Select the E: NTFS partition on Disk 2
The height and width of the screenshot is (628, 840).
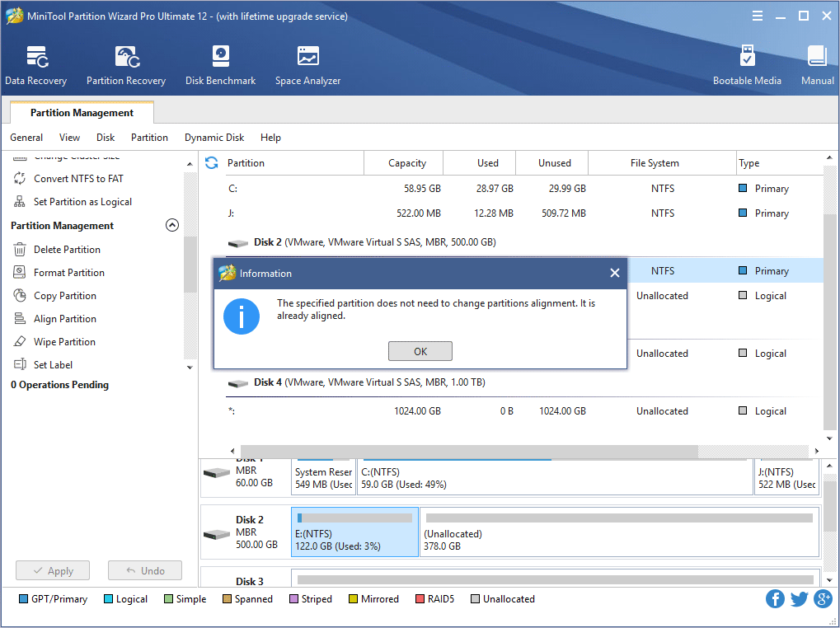(x=354, y=532)
